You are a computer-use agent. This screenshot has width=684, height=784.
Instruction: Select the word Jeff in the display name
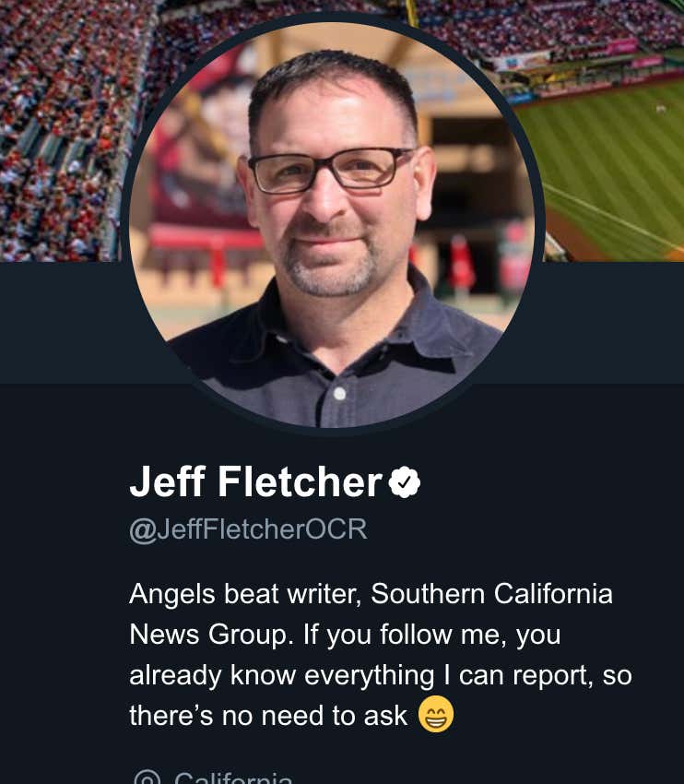tap(168, 481)
